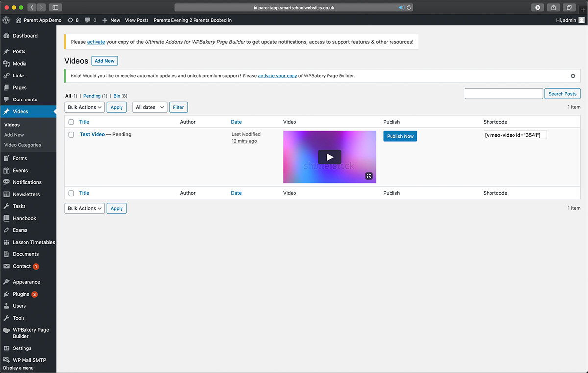Image resolution: width=588 pixels, height=373 pixels.
Task: Open the bottom Bulk Actions dropdown
Action: (x=84, y=208)
